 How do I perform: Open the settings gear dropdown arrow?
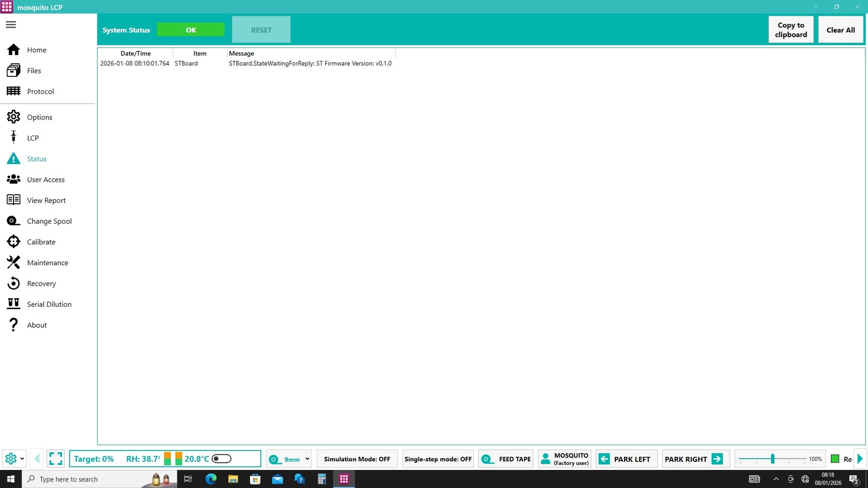pyautogui.click(x=22, y=459)
